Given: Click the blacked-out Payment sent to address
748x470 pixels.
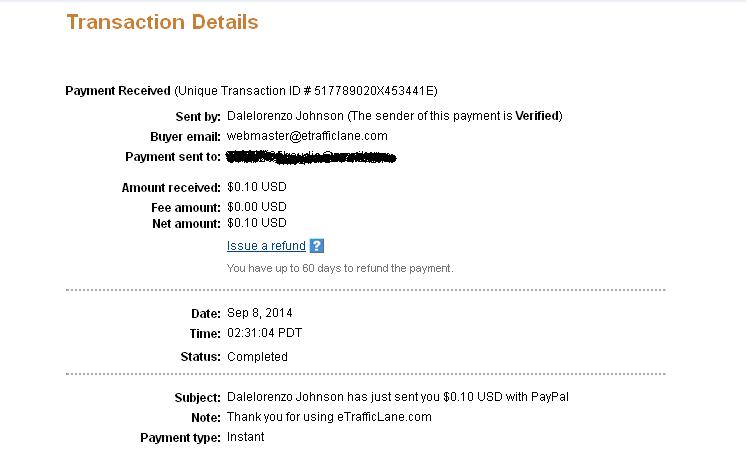Looking at the screenshot, I should [x=311, y=157].
